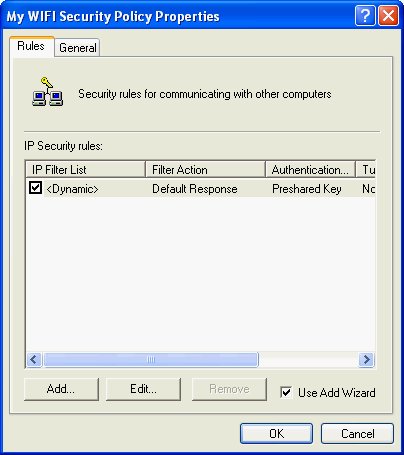Click the Remove button
The image size is (404, 455).
(x=229, y=389)
